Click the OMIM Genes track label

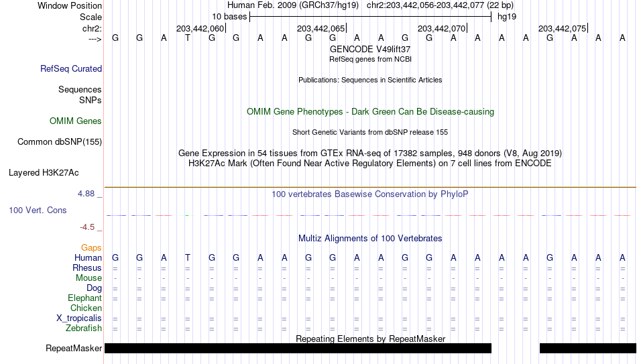pyautogui.click(x=76, y=121)
